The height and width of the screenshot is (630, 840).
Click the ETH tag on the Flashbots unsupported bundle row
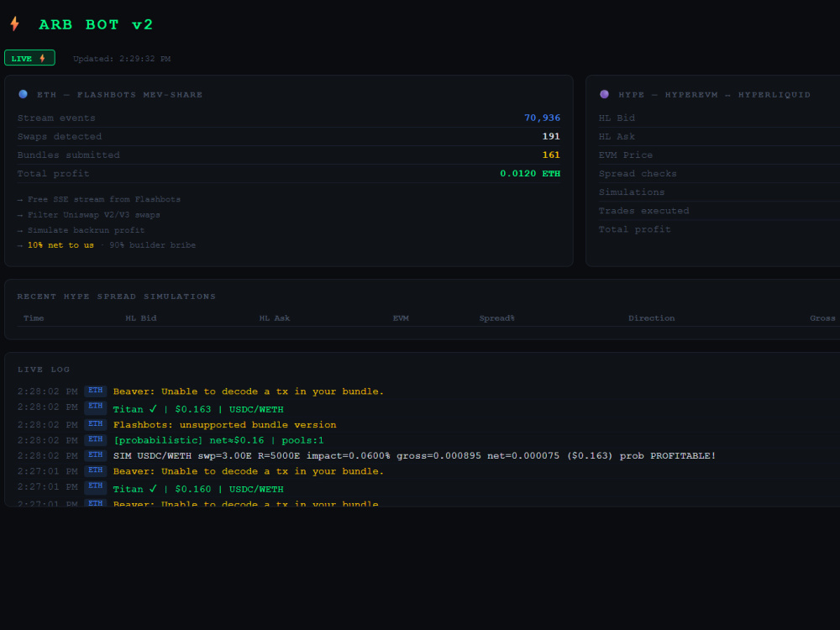pyautogui.click(x=96, y=424)
